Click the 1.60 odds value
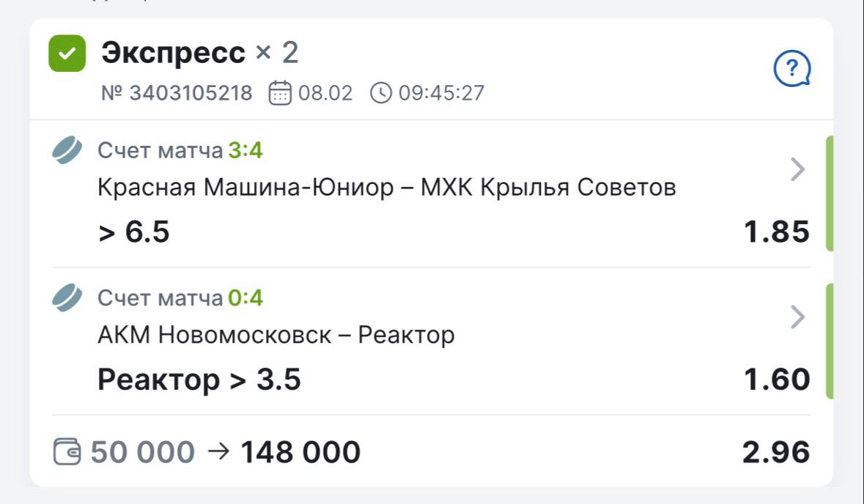This screenshot has height=504, width=864. (x=777, y=379)
